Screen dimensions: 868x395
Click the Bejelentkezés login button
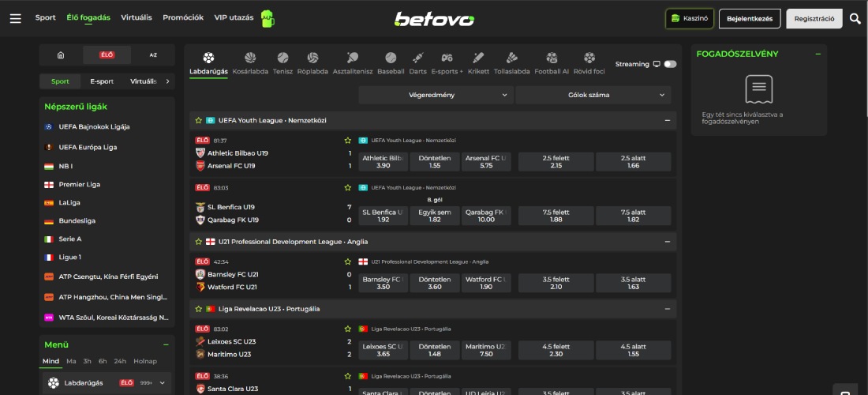[750, 18]
